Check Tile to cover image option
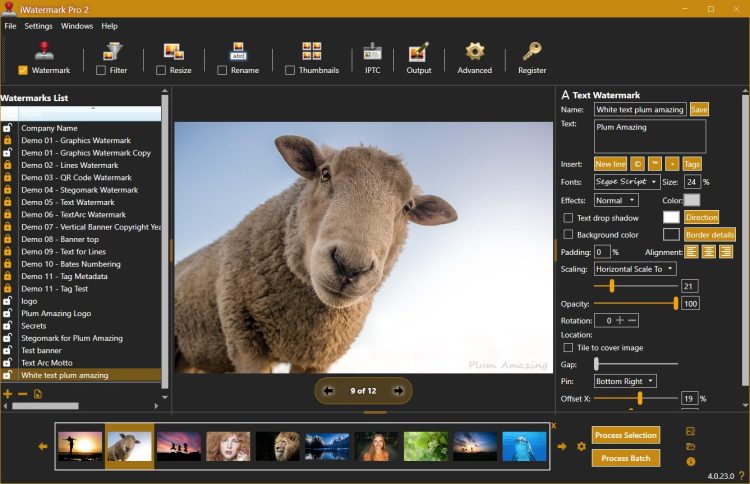Viewport: 750px width, 484px height. [x=568, y=348]
